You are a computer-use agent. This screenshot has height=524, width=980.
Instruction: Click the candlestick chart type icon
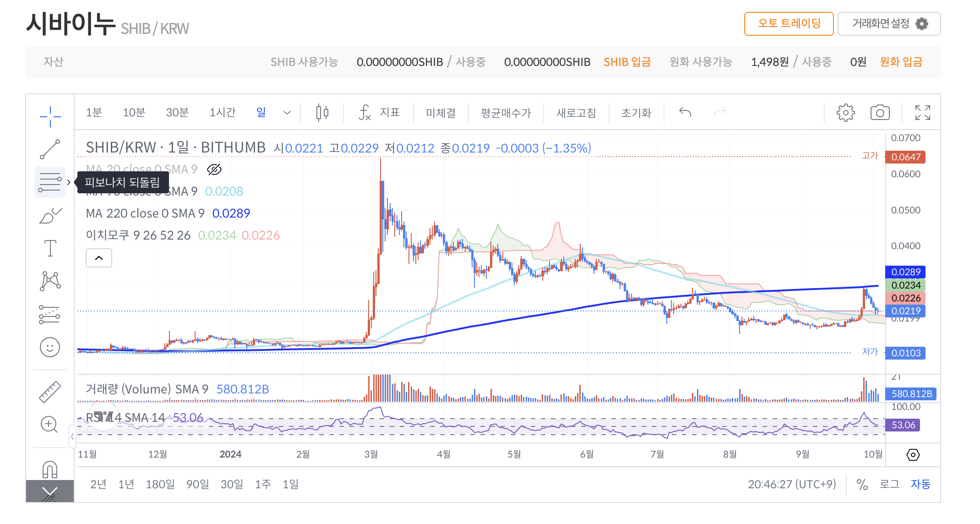(x=322, y=113)
